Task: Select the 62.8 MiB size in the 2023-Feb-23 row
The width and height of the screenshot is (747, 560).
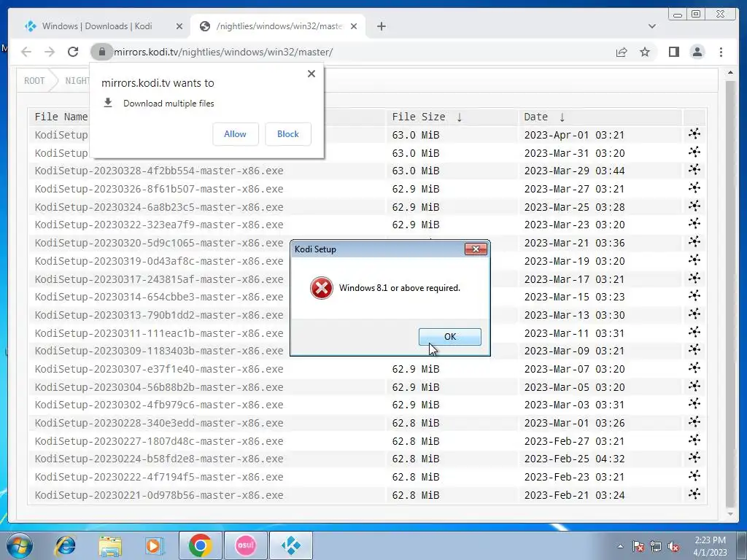Action: (415, 477)
